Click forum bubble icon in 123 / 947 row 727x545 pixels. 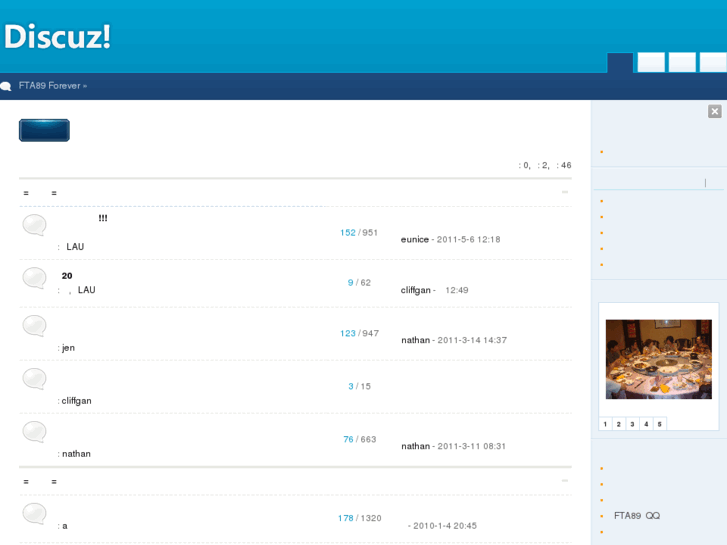34,326
